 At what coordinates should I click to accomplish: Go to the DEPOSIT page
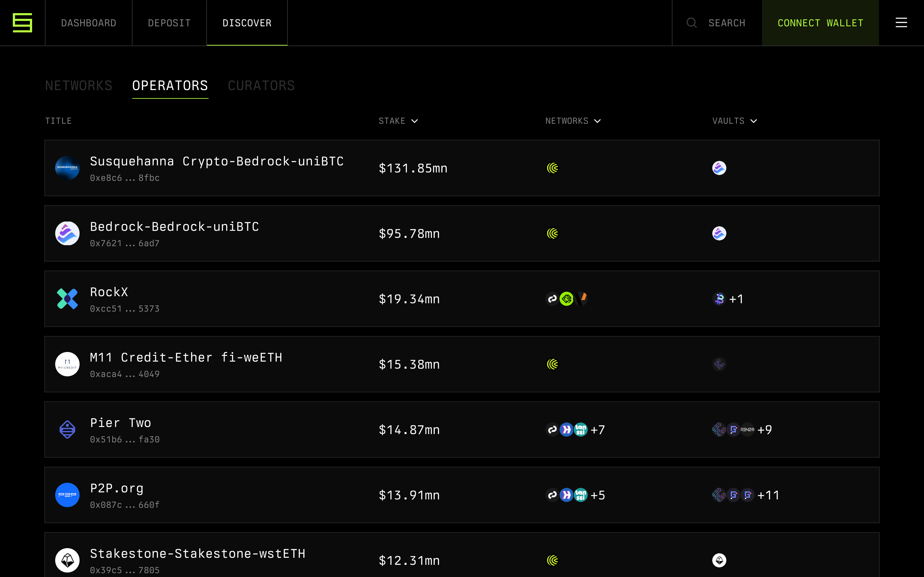pos(169,23)
